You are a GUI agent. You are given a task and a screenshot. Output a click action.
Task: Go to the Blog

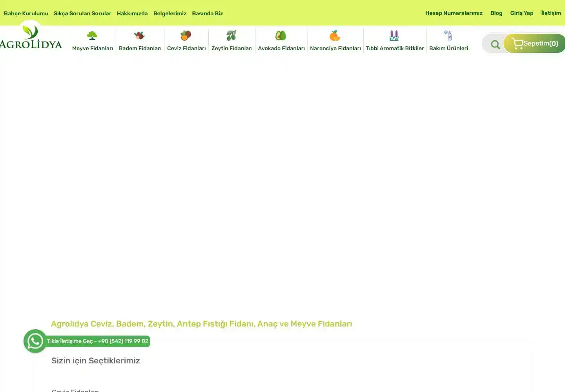coord(496,13)
